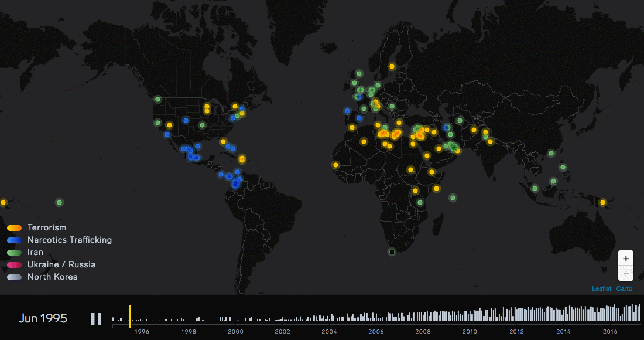Viewport: 644px width, 340px height.
Task: Pause the timeline animation
Action: 96,319
